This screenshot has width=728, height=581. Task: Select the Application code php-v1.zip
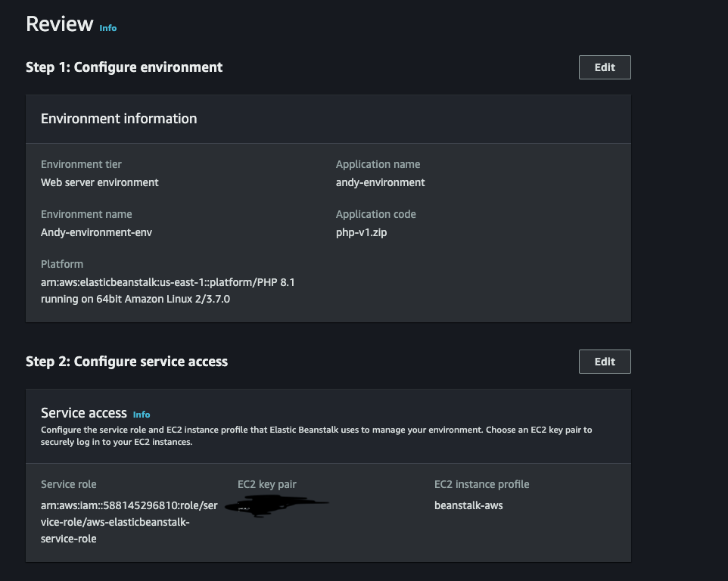[361, 232]
